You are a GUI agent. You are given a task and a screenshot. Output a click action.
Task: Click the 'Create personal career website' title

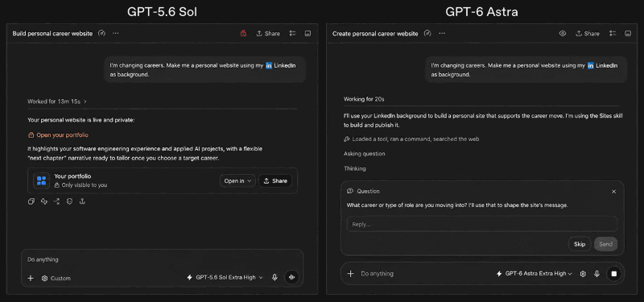(x=375, y=34)
